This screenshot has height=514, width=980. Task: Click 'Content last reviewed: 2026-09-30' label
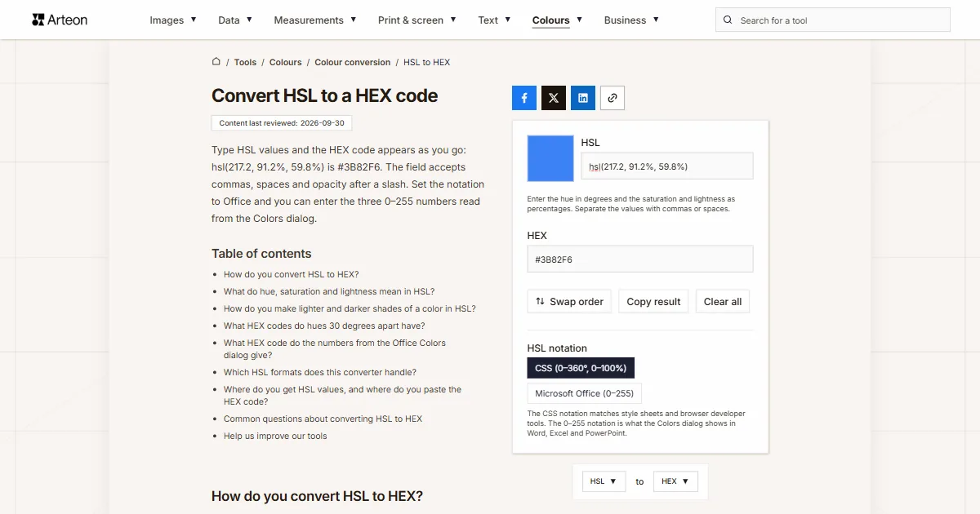(282, 123)
